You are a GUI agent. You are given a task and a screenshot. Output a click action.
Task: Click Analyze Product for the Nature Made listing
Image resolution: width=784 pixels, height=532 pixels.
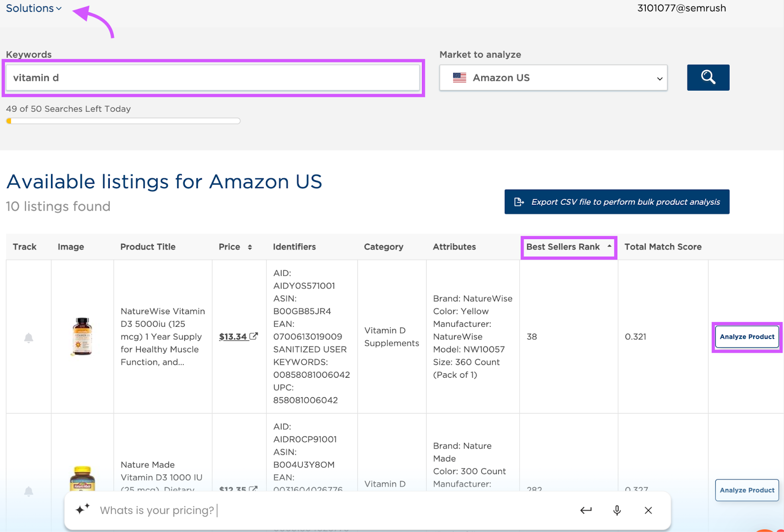point(747,490)
